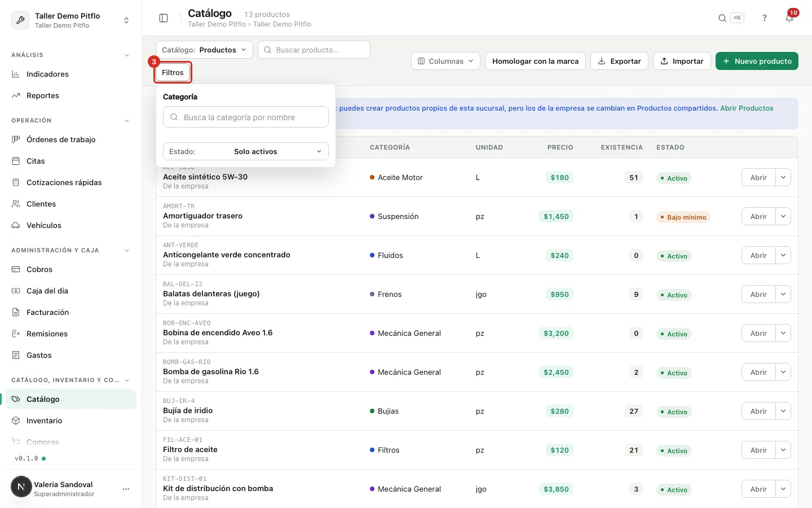Open the notifications bell
This screenshot has width=812, height=508.
click(x=789, y=18)
